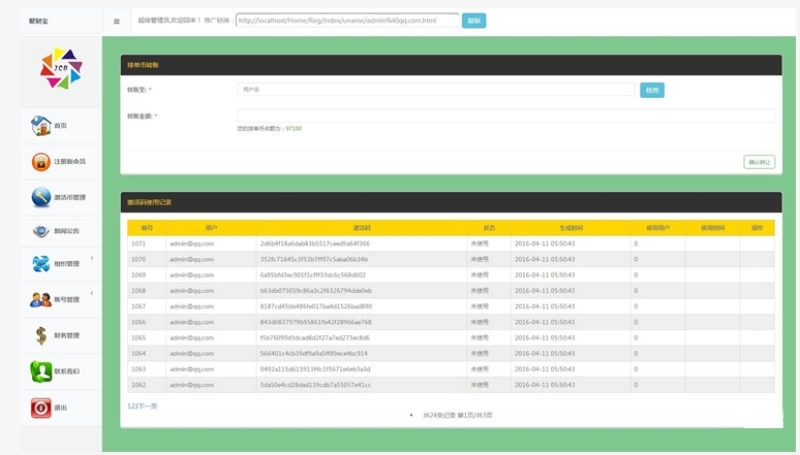Click the activation code column header
800x455 pixels.
[362, 228]
